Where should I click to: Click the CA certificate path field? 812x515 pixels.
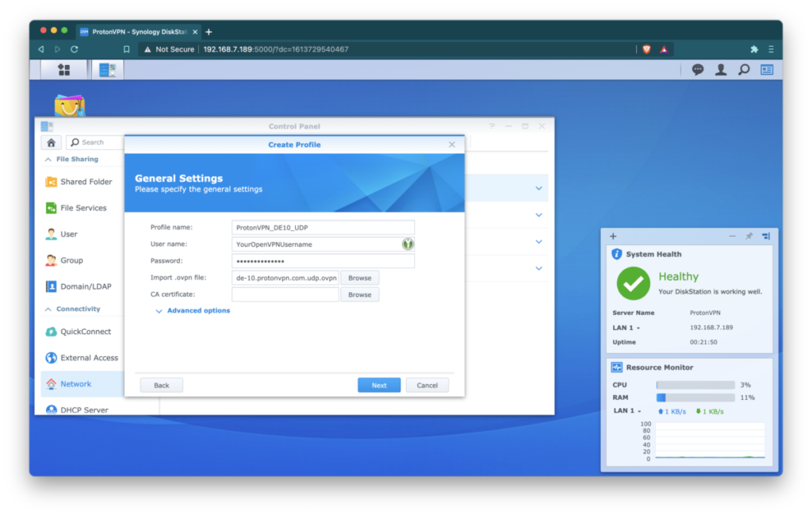(285, 295)
